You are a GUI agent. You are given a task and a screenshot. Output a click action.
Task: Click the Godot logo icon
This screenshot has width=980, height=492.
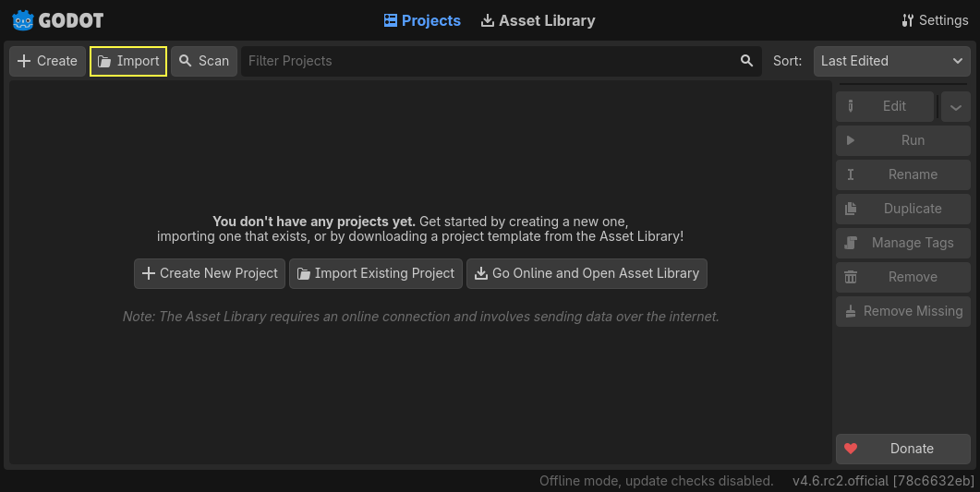pyautogui.click(x=23, y=20)
